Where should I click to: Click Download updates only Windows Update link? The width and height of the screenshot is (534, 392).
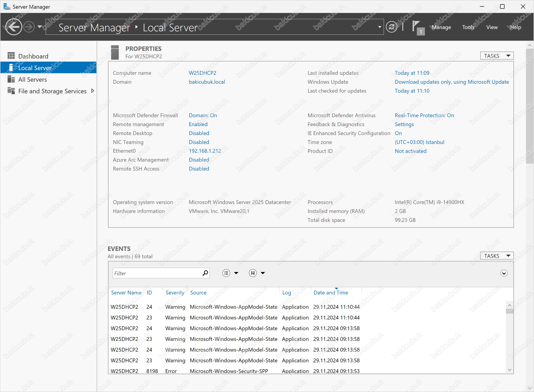click(452, 82)
